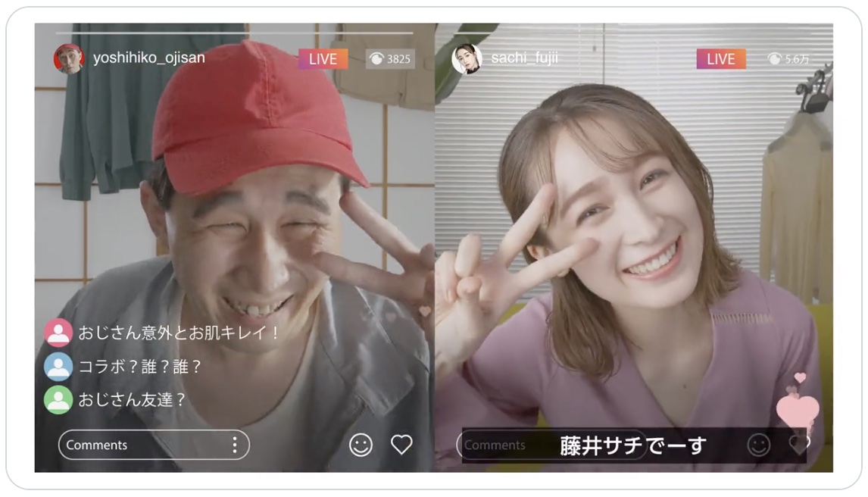
Task: Click the LIVE badge on sachi_fujii stream
Action: 721,58
